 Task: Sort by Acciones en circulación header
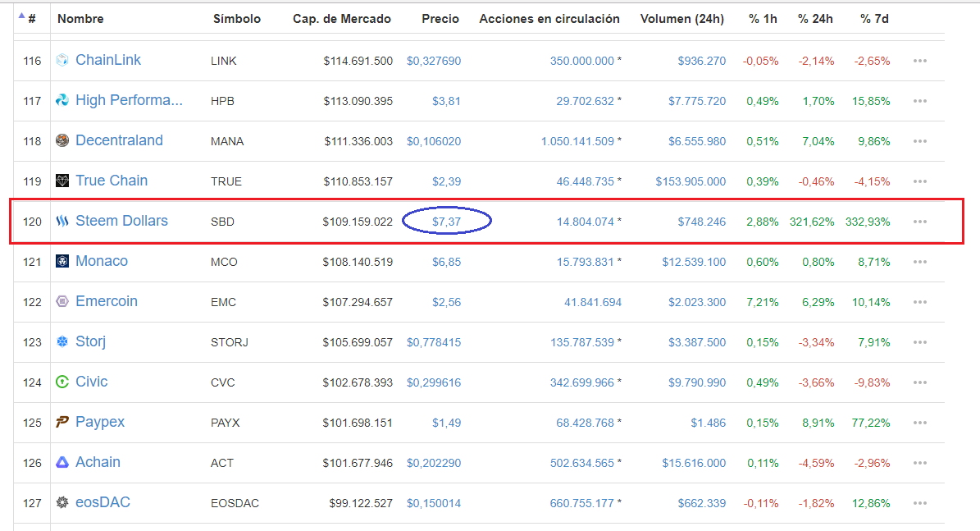click(549, 19)
